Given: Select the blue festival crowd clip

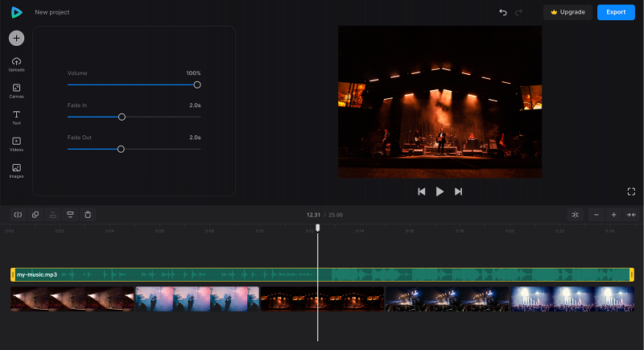Looking at the screenshot, I should [x=448, y=299].
